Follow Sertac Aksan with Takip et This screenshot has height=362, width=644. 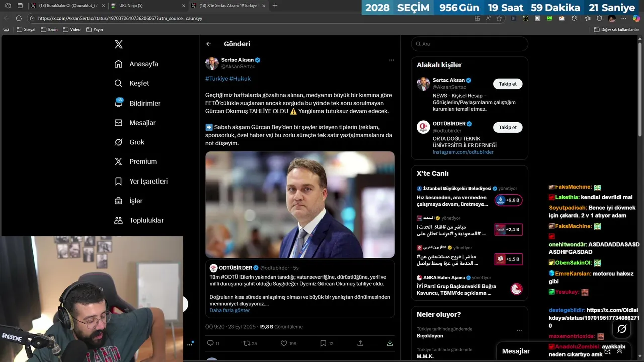coord(508,84)
